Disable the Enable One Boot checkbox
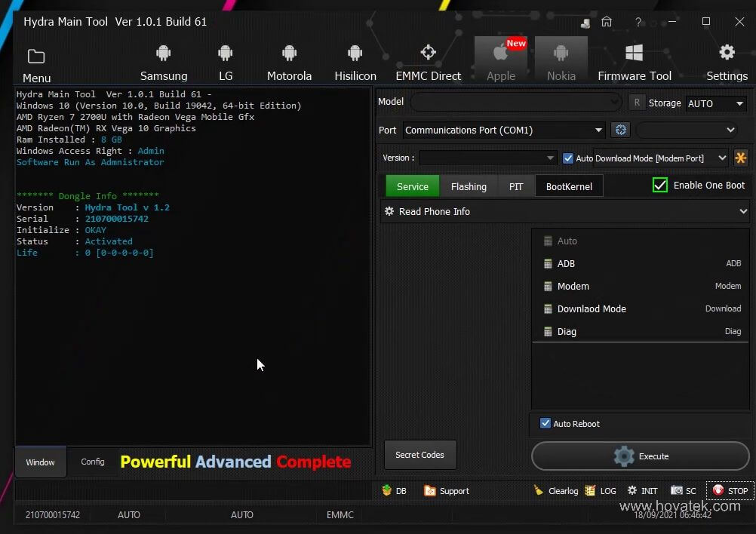Screen dimensions: 756x534 pos(660,185)
